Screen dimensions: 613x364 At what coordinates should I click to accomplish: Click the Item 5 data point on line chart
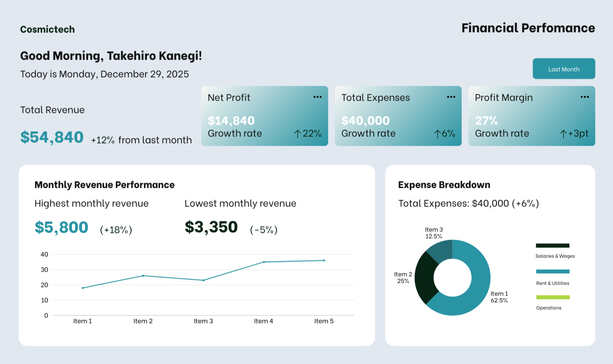click(324, 260)
